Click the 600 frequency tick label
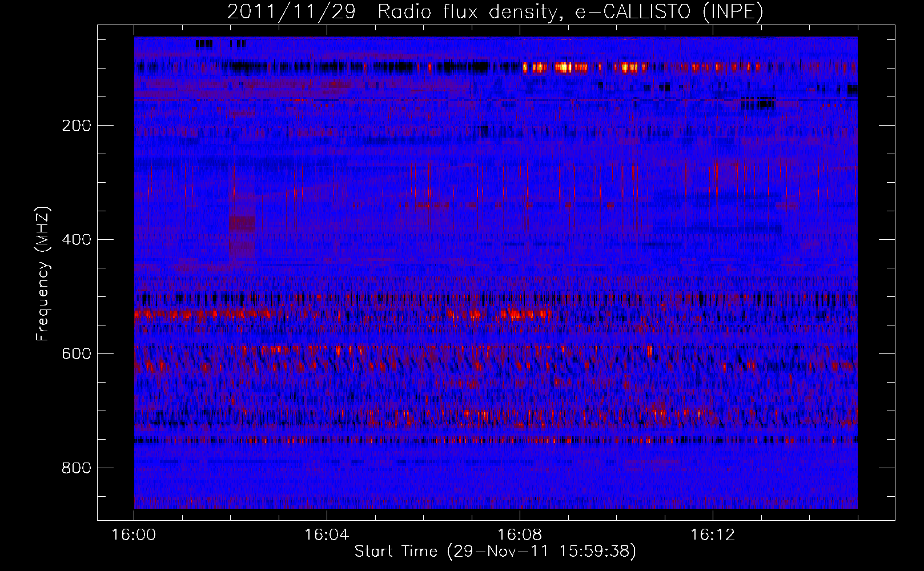The image size is (924, 571). 77,354
